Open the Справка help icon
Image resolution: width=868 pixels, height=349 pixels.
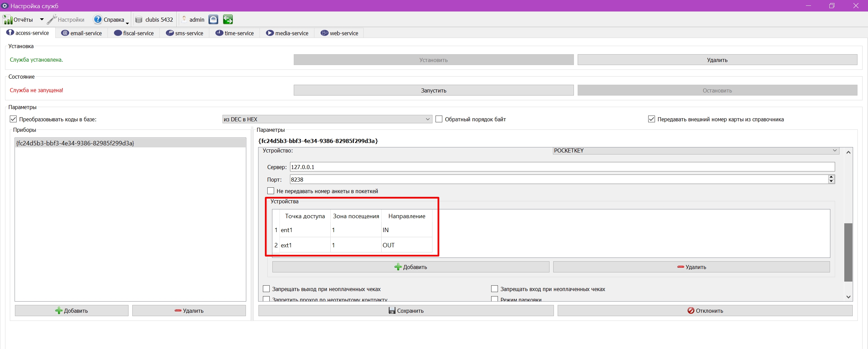(98, 20)
